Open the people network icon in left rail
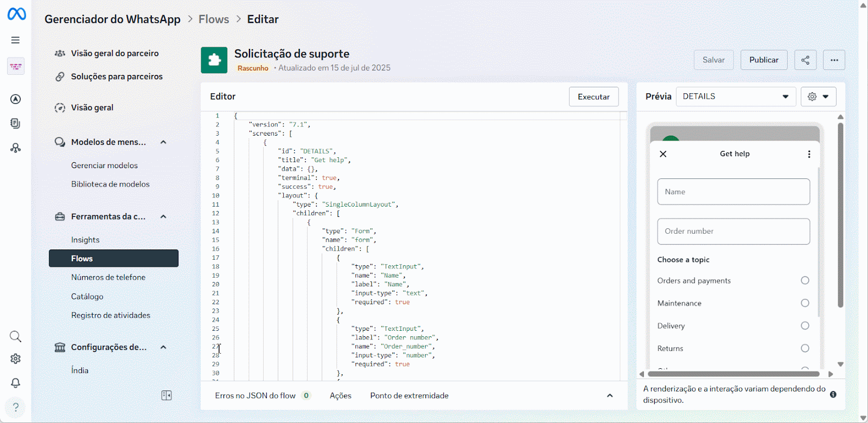The height and width of the screenshot is (423, 868). 16,148
